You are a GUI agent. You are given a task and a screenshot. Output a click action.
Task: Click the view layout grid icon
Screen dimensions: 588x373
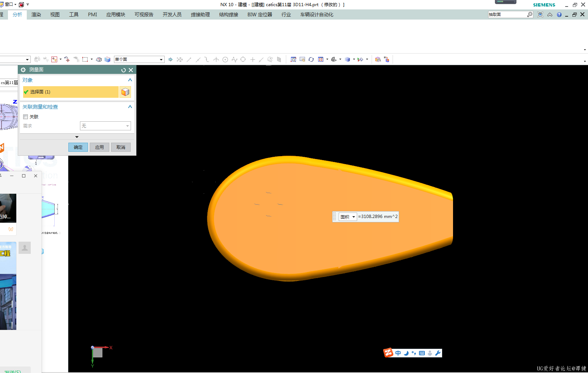[321, 59]
